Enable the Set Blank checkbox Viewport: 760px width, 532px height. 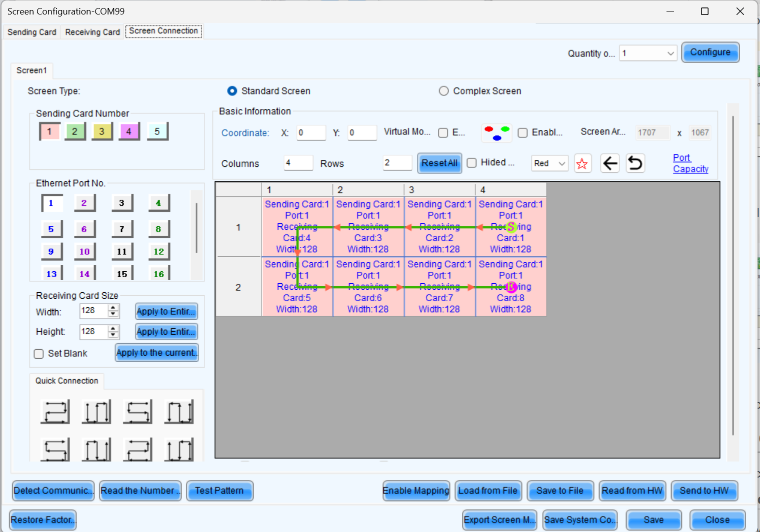38,354
